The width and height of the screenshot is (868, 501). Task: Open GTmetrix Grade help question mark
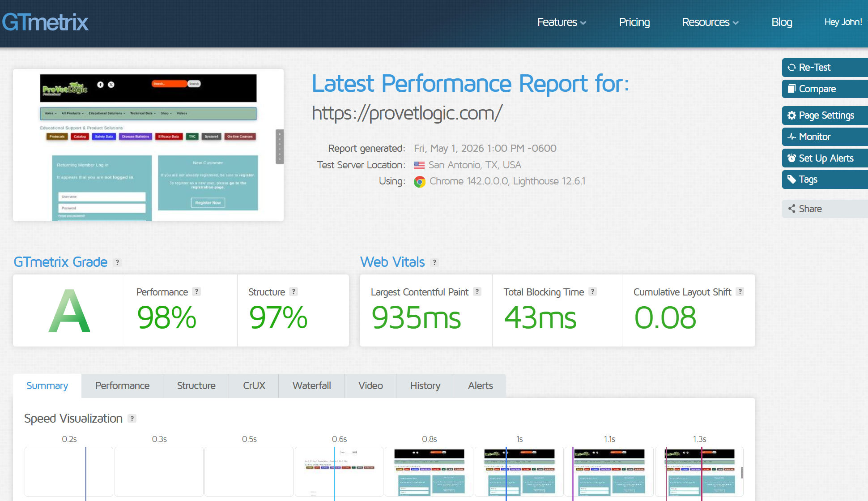[x=117, y=262]
